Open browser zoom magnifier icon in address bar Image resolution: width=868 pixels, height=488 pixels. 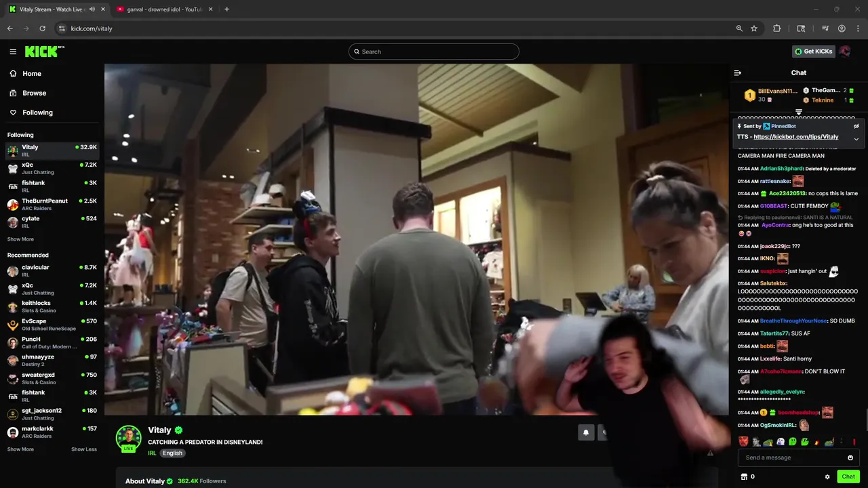(739, 28)
